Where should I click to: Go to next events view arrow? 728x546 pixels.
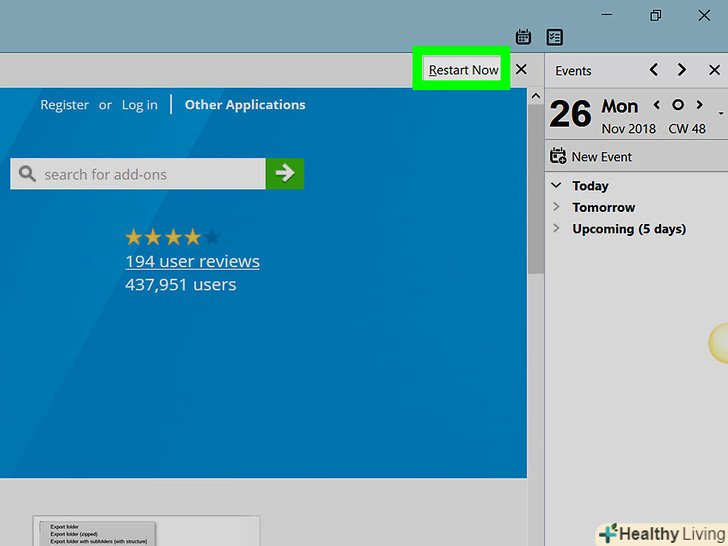[x=682, y=70]
